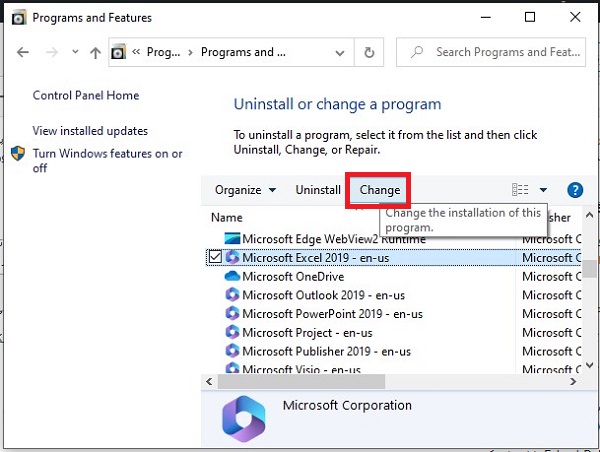This screenshot has height=452, width=600.
Task: Open View installed updates link
Action: pos(90,131)
